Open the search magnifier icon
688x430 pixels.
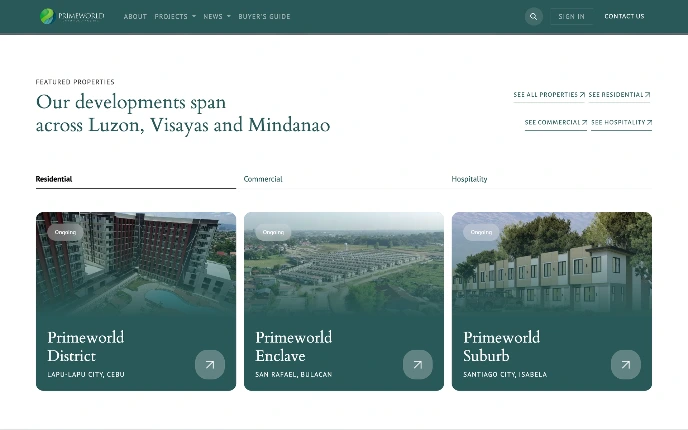point(533,16)
